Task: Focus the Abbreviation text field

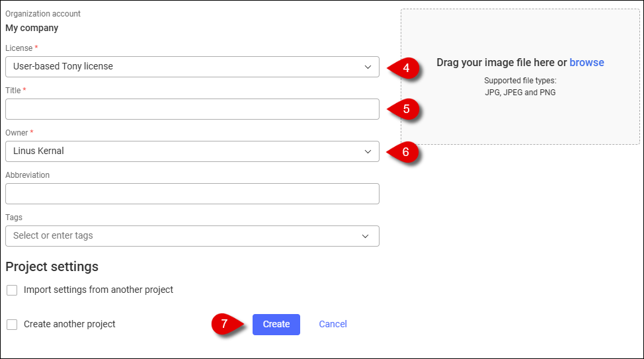Action: [x=192, y=194]
